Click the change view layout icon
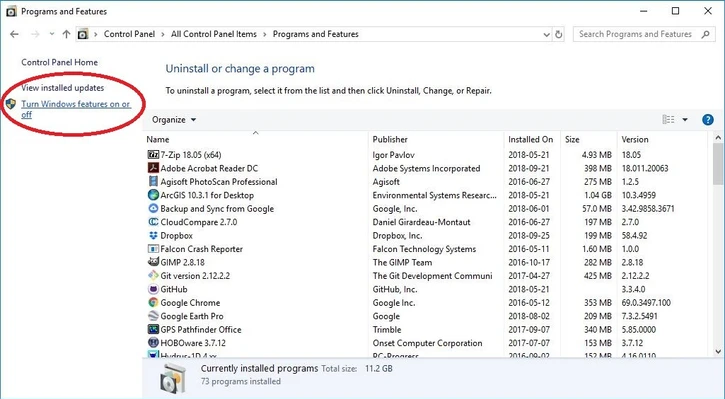Screen dimensions: 725x399 [669, 120]
